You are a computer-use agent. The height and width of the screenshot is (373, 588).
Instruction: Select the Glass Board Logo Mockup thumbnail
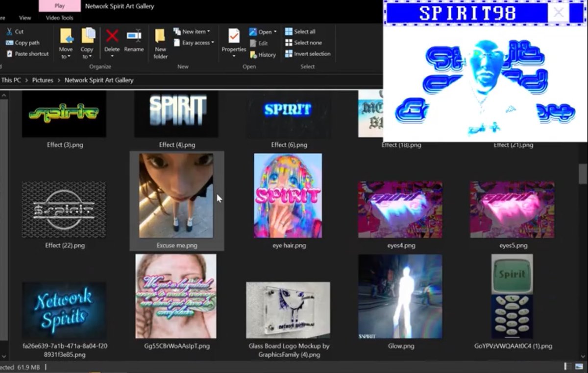[288, 310]
